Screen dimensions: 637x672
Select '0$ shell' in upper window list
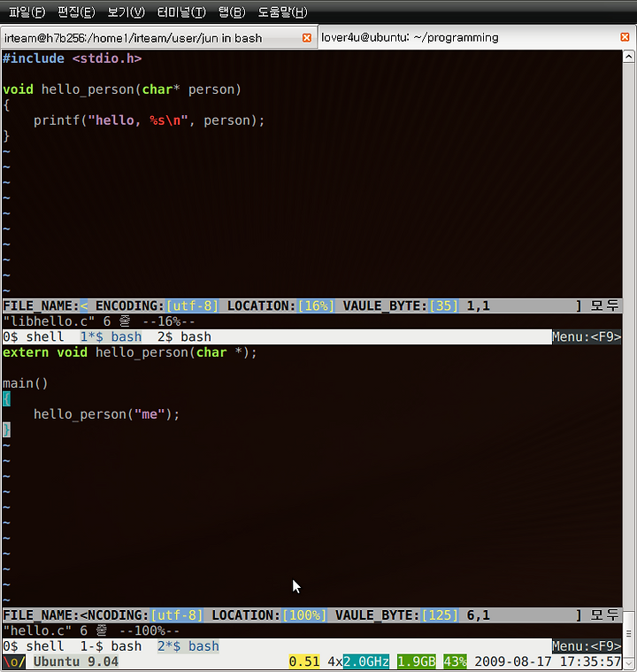tap(33, 336)
